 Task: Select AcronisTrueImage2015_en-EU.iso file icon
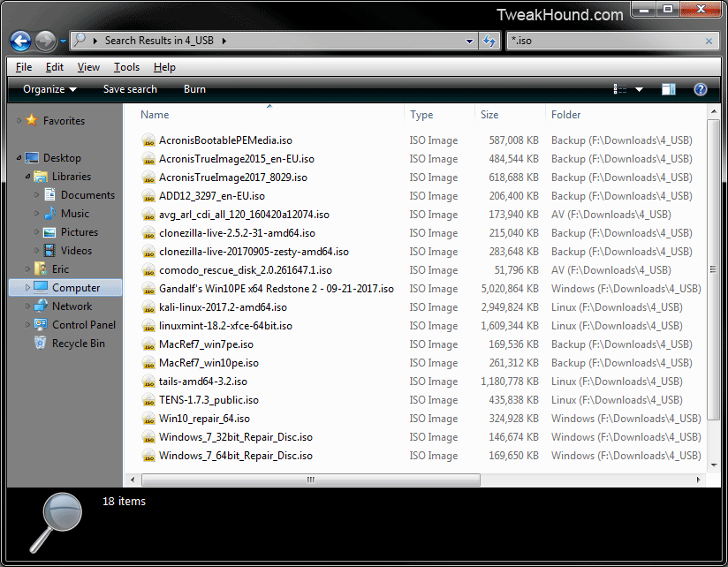coord(148,159)
